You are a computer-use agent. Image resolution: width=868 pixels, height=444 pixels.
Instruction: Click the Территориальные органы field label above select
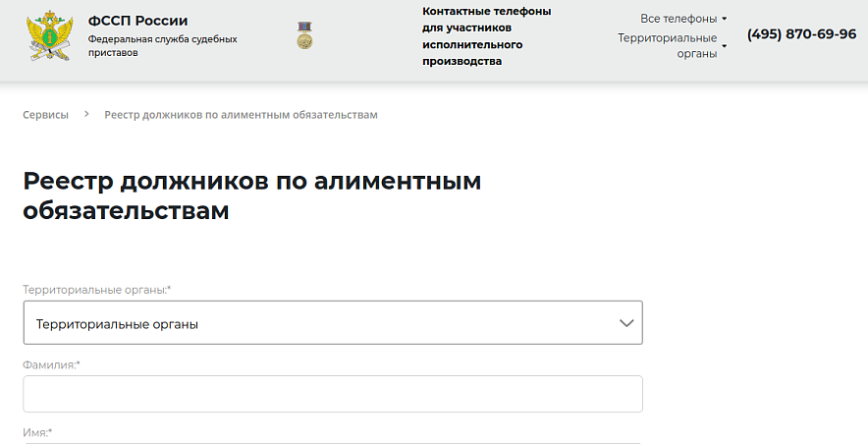click(96, 290)
